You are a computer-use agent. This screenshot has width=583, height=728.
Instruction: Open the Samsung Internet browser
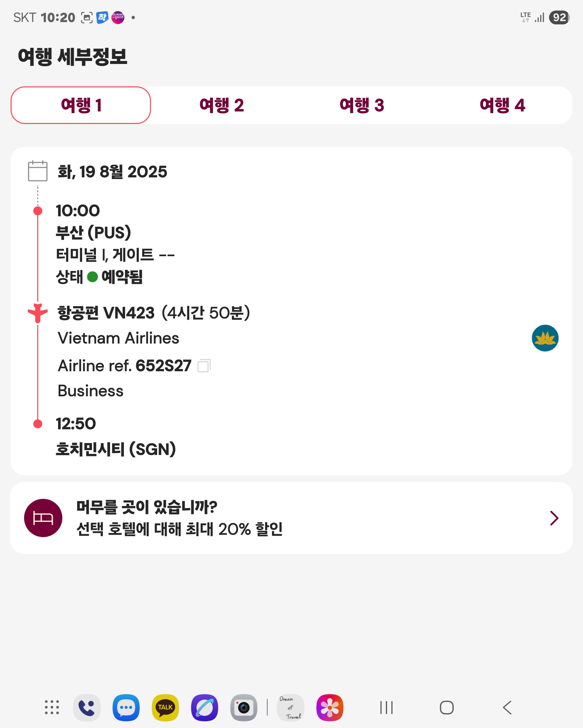click(204, 708)
